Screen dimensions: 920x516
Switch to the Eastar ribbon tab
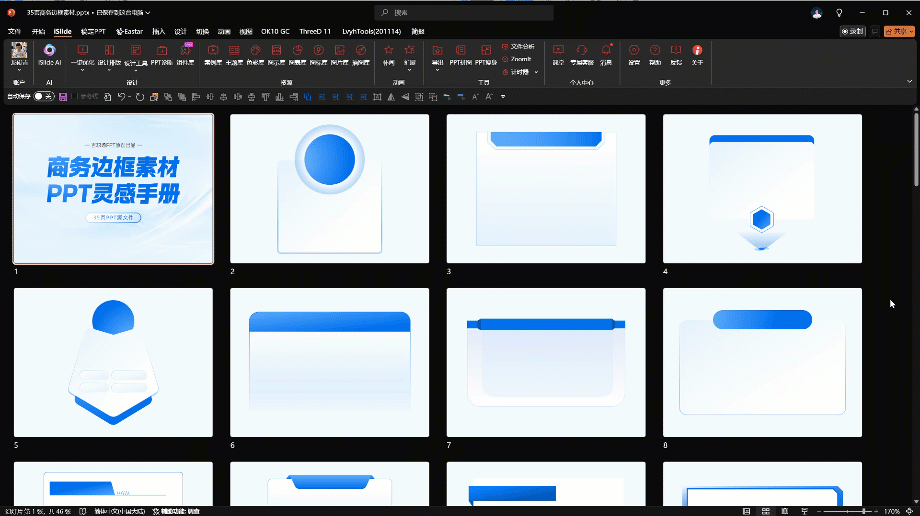pyautogui.click(x=130, y=31)
